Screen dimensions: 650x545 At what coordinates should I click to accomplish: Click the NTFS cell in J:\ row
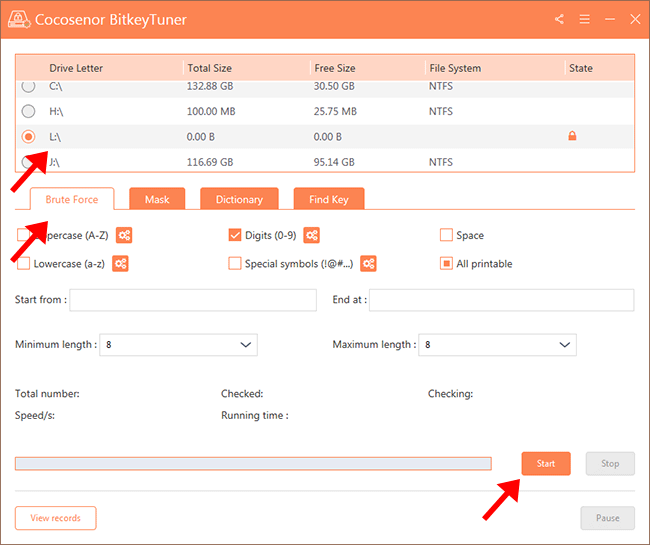[x=441, y=162]
